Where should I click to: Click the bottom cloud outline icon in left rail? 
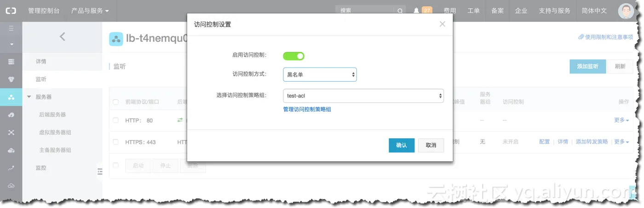(11, 186)
